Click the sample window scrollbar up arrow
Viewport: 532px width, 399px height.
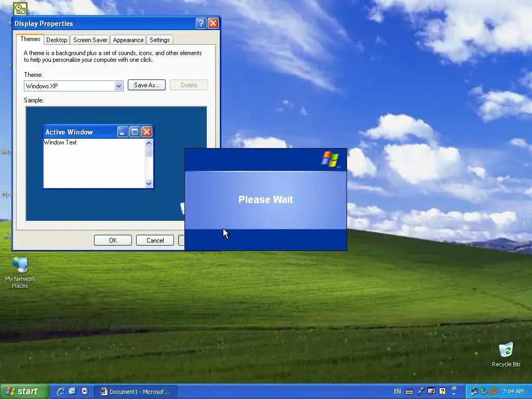point(149,143)
